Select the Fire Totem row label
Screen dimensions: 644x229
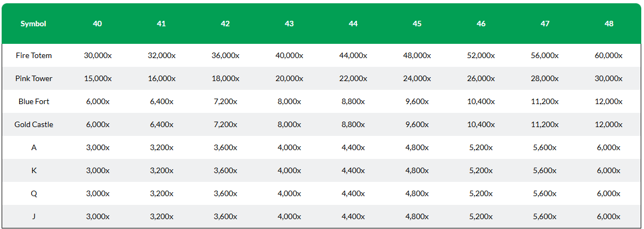[x=34, y=55]
